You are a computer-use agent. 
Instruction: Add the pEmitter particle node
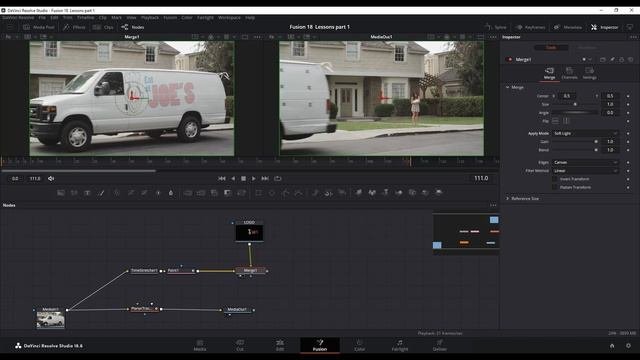315,193
